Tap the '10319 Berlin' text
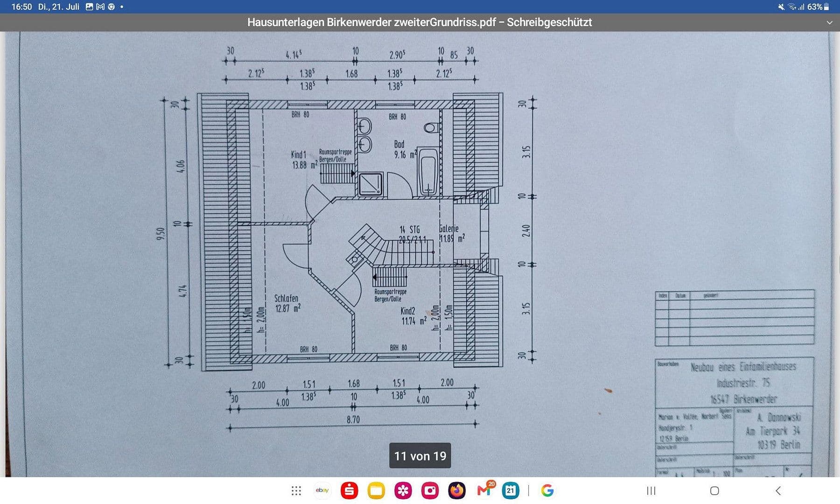 coord(779,445)
